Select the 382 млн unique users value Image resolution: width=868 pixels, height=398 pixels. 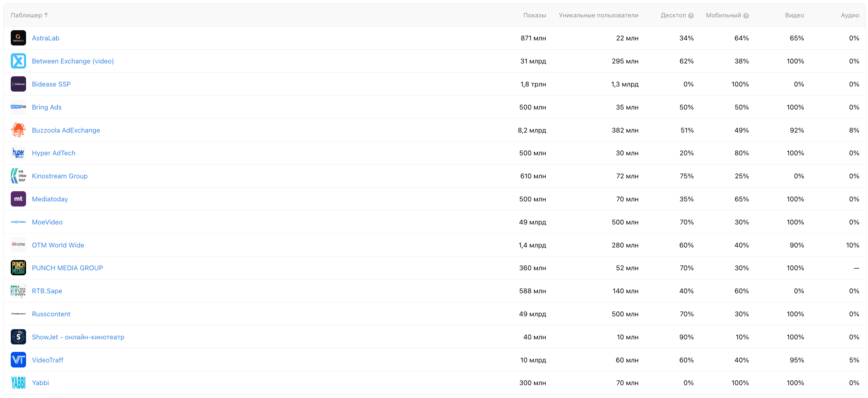point(625,130)
